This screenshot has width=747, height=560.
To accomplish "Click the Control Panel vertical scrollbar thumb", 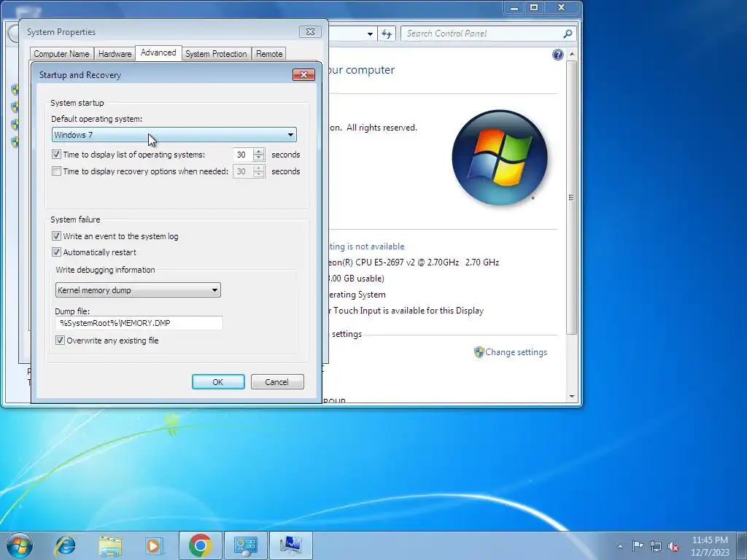I will [x=572, y=197].
